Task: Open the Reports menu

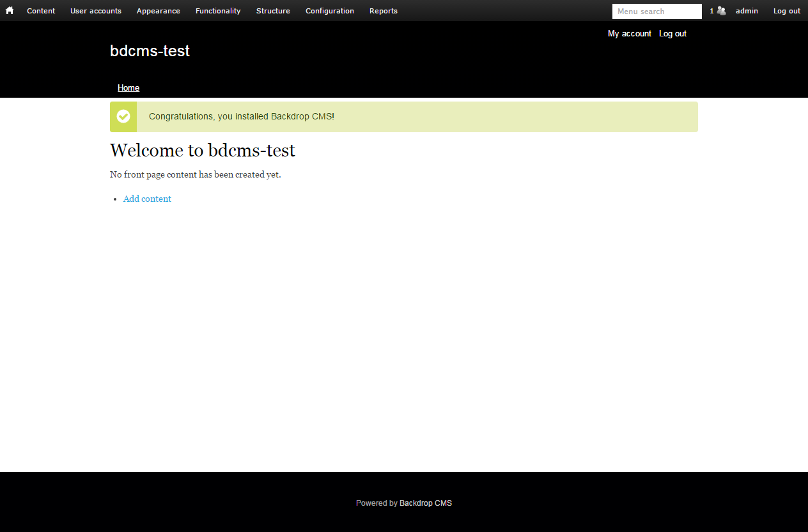Action: (384, 11)
